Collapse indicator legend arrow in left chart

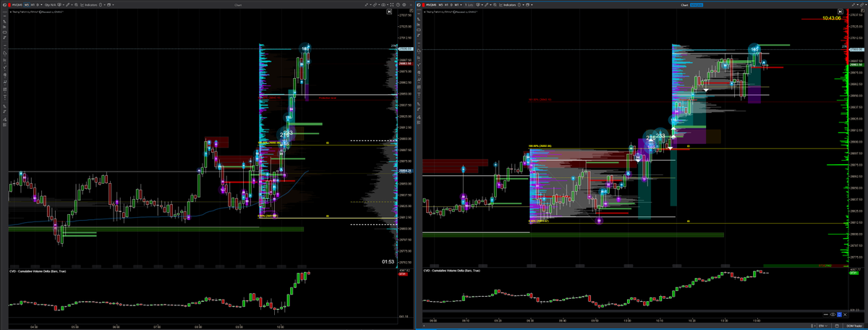11,12
